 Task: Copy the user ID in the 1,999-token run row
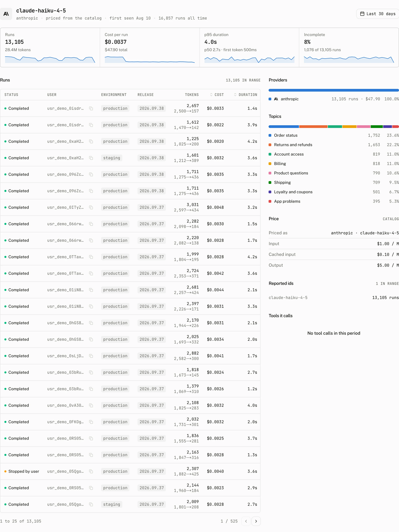pos(91,257)
